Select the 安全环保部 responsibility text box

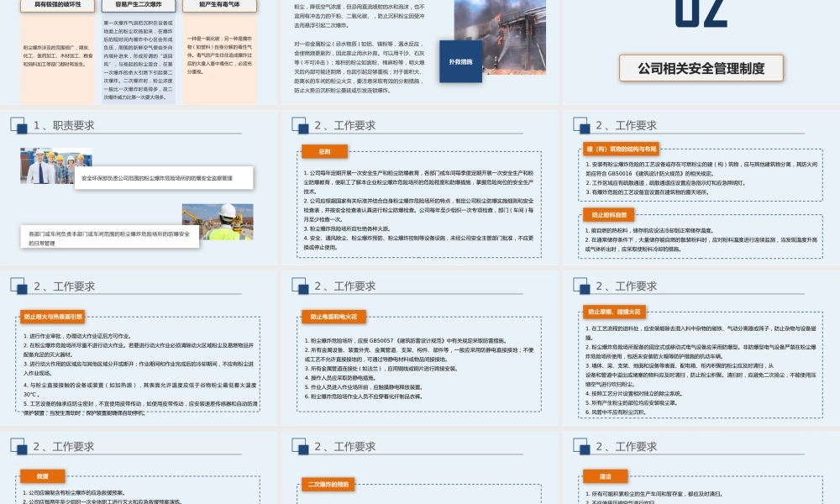click(x=164, y=178)
